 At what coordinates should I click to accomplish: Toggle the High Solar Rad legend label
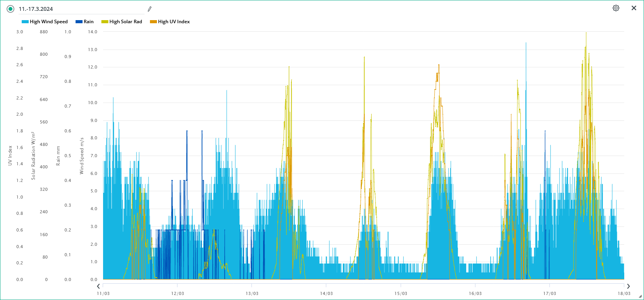[x=126, y=22]
